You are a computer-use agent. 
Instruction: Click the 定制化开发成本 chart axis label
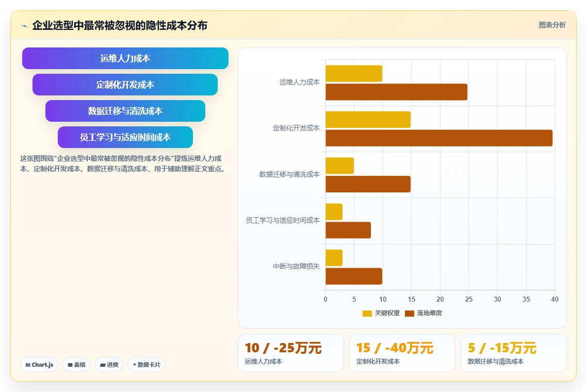pos(296,128)
